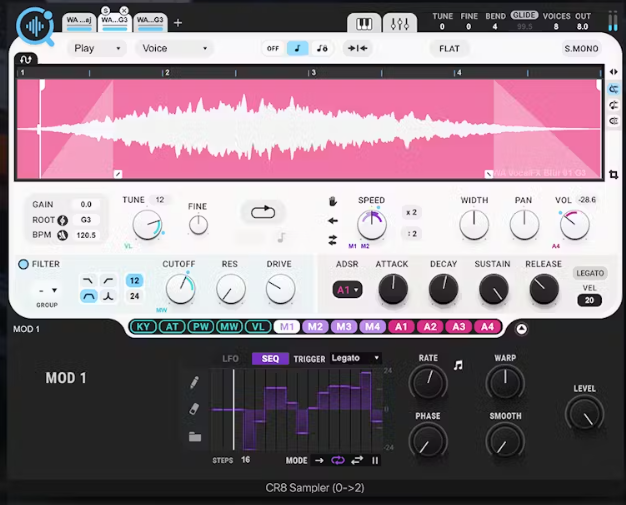
Task: Select the single note sync mode
Action: pos(297,48)
